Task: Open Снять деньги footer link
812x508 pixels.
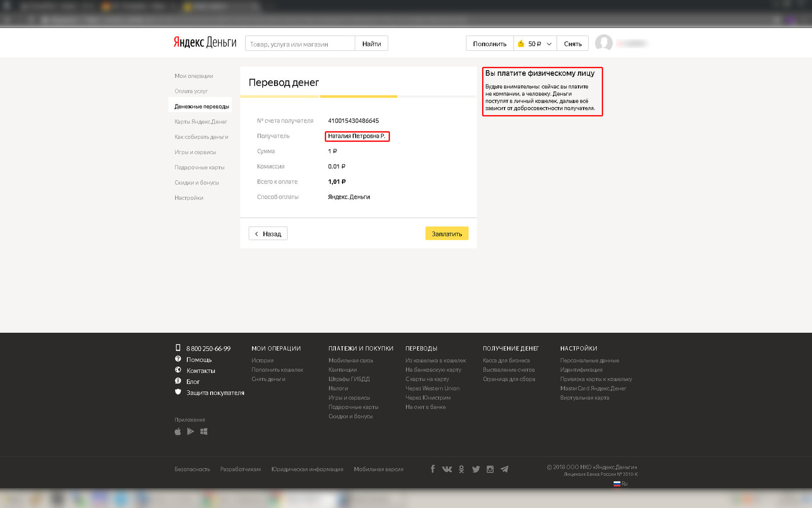Action: pos(268,379)
